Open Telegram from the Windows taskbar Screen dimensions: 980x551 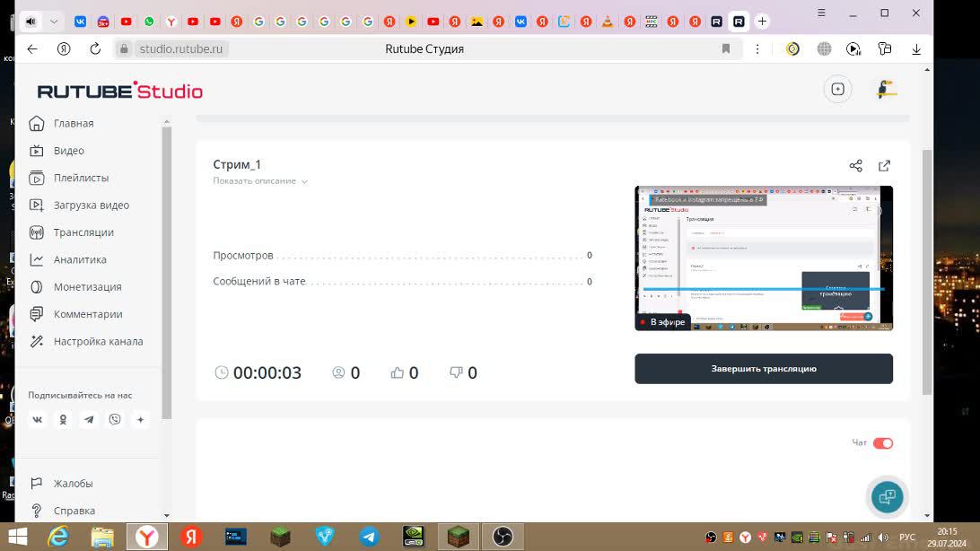[369, 537]
